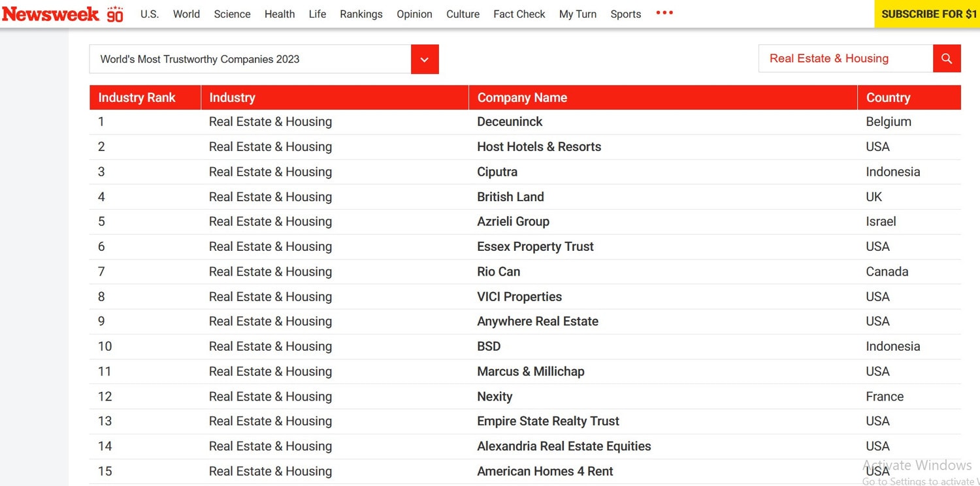Open the Rankings section
Image resolution: width=980 pixels, height=486 pixels.
pos(361,14)
